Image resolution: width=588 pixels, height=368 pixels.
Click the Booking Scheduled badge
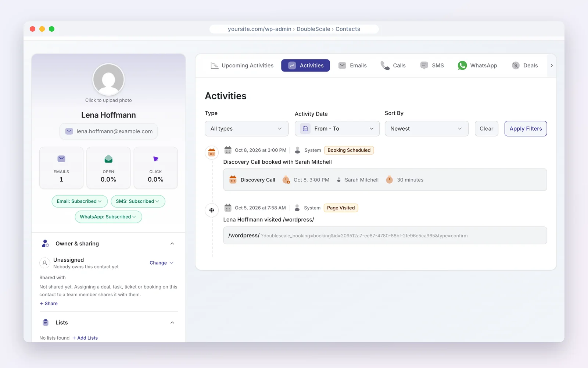349,150
